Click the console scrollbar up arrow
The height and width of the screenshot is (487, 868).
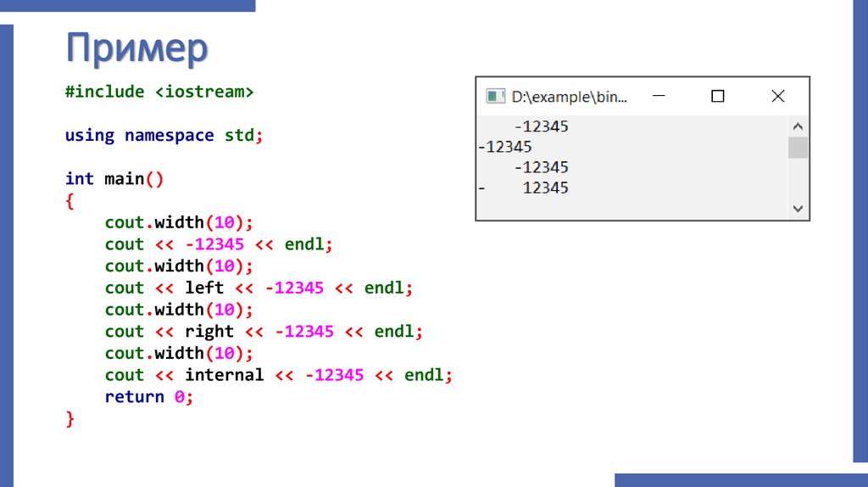coord(798,126)
